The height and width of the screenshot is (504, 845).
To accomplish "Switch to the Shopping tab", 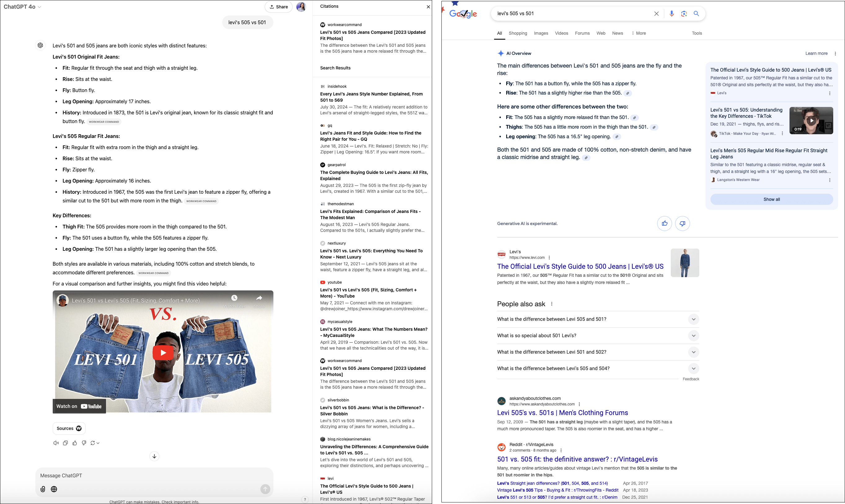I will point(518,33).
